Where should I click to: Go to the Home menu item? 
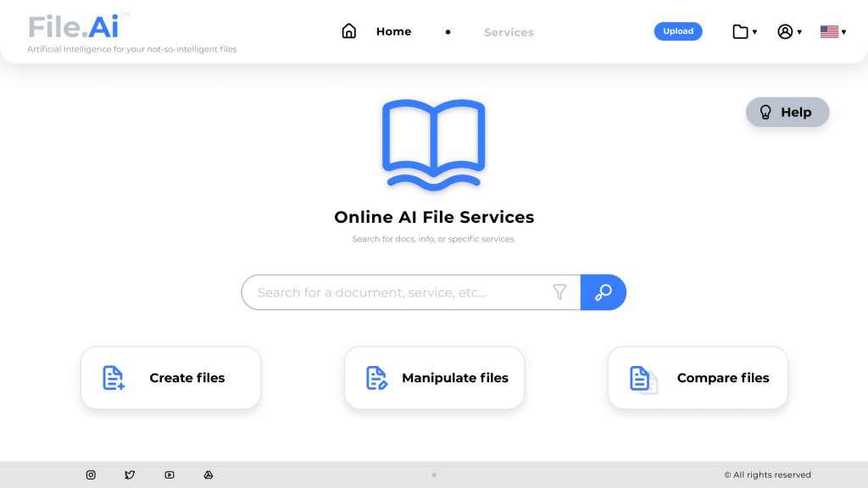pos(393,31)
